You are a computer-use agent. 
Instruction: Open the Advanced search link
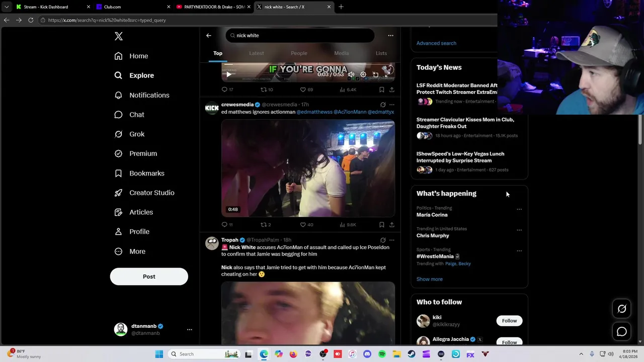[436, 43]
